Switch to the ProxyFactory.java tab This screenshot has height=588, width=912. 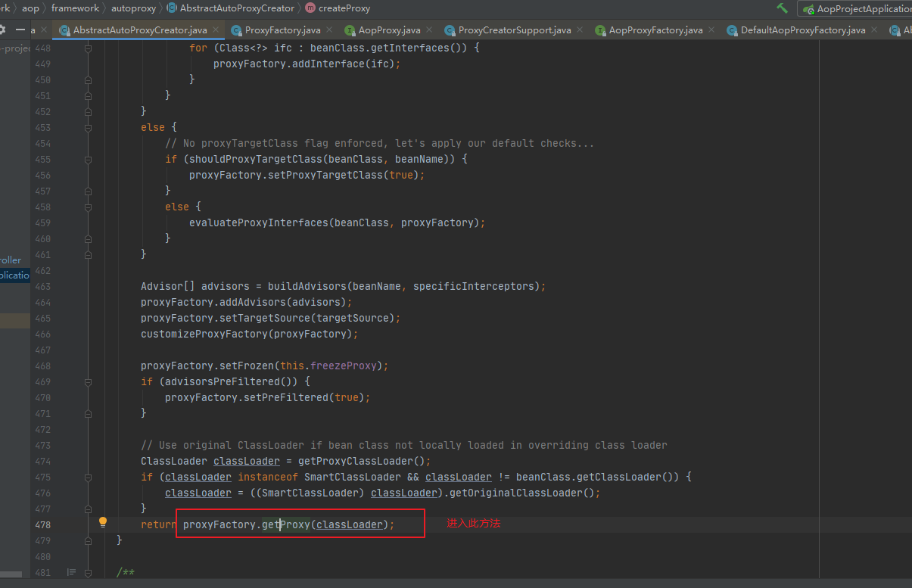282,30
